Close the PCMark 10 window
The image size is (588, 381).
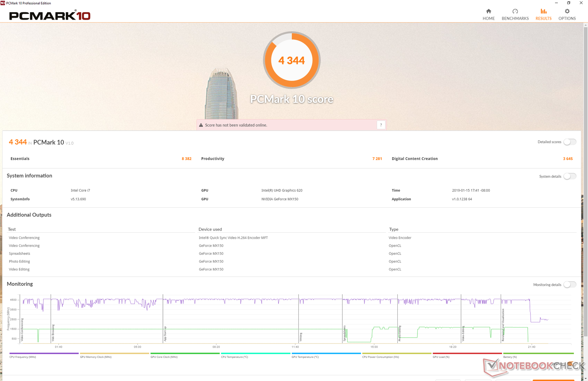pyautogui.click(x=581, y=3)
